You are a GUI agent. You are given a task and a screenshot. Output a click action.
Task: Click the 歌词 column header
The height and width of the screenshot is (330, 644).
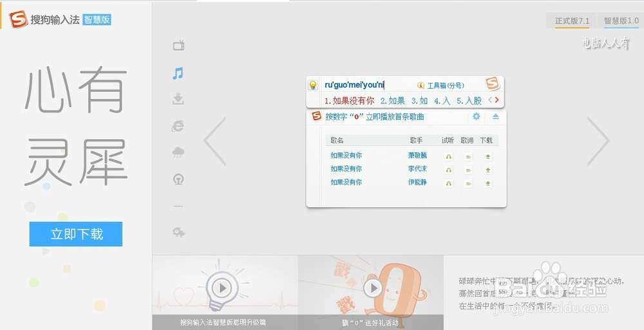tap(467, 140)
